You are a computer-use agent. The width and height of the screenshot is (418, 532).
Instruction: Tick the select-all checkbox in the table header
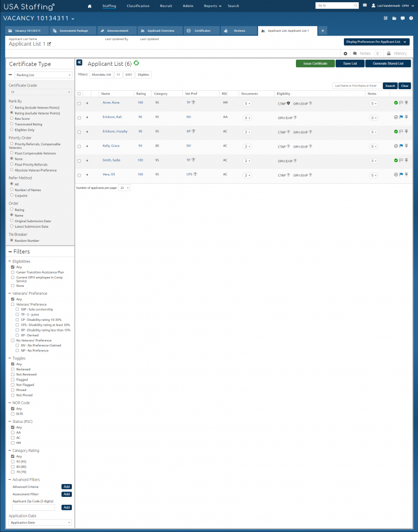79,94
